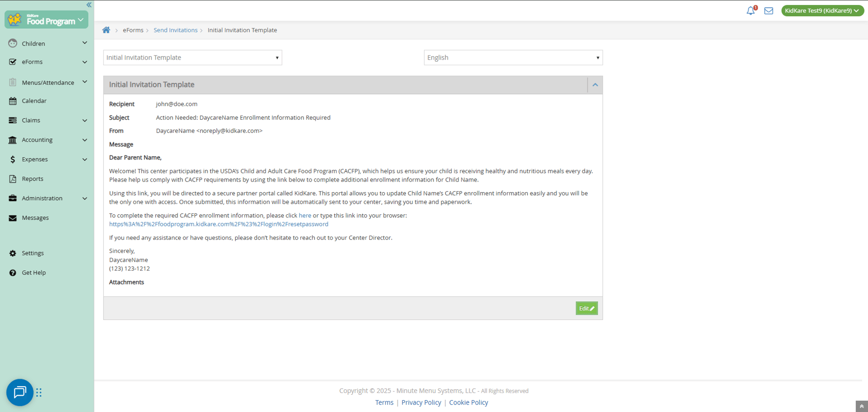868x412 pixels.
Task: Open the chat bubble widget
Action: (20, 392)
